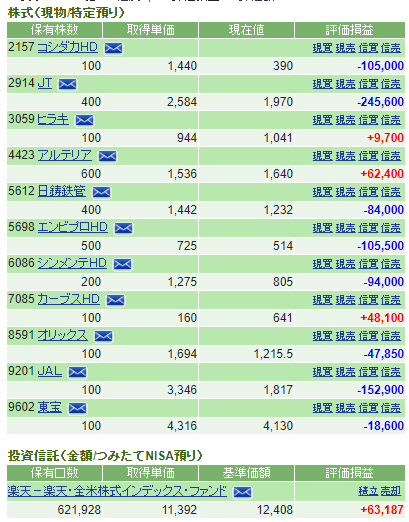This screenshot has width=409, height=522.
Task: Click the mail icon next to カーブスHD
Action: [115, 300]
